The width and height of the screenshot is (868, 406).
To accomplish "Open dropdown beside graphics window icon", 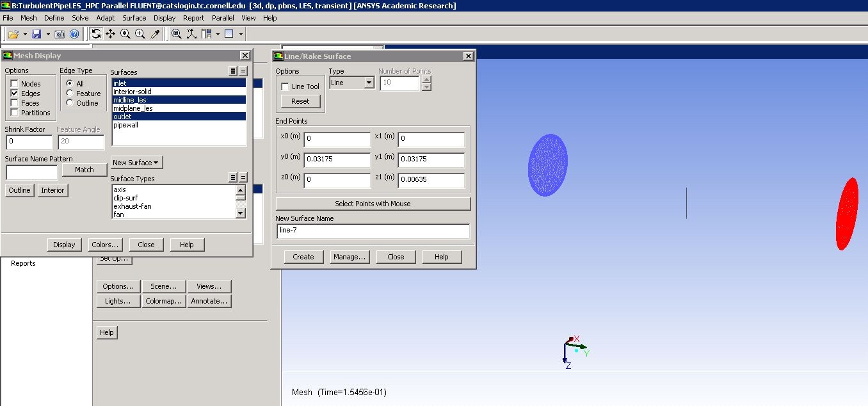I will [x=241, y=34].
